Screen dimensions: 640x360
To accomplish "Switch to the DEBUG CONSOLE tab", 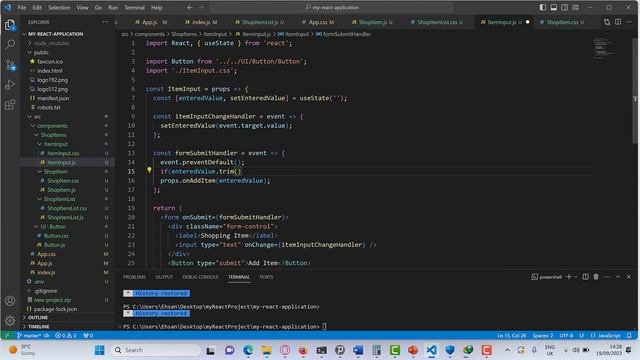I will pos(200,277).
